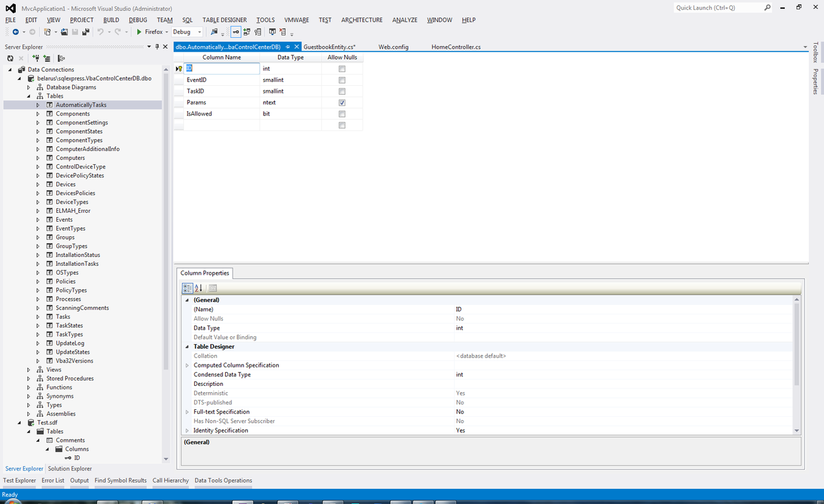
Task: Open the collapsed Toolbox side panel
Action: 815,54
